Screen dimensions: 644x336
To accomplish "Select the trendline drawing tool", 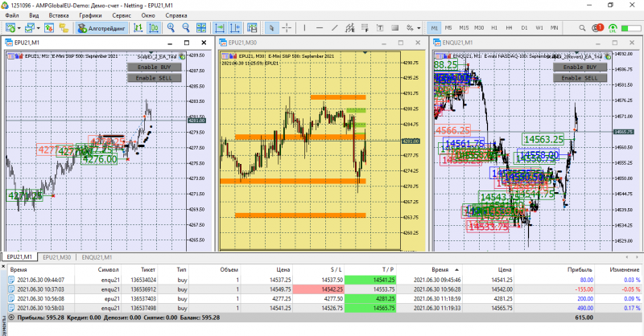I will 335,28.
